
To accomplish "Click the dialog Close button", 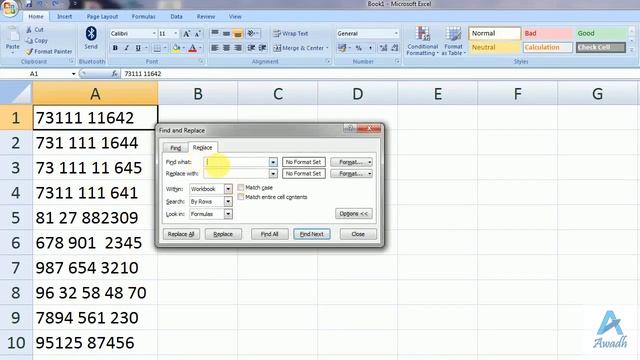I will 358,234.
